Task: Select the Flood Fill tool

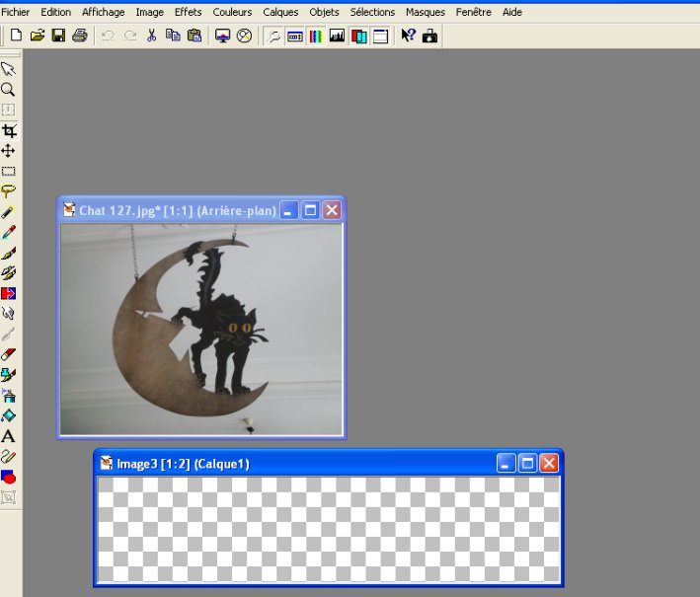Action: pyautogui.click(x=9, y=415)
